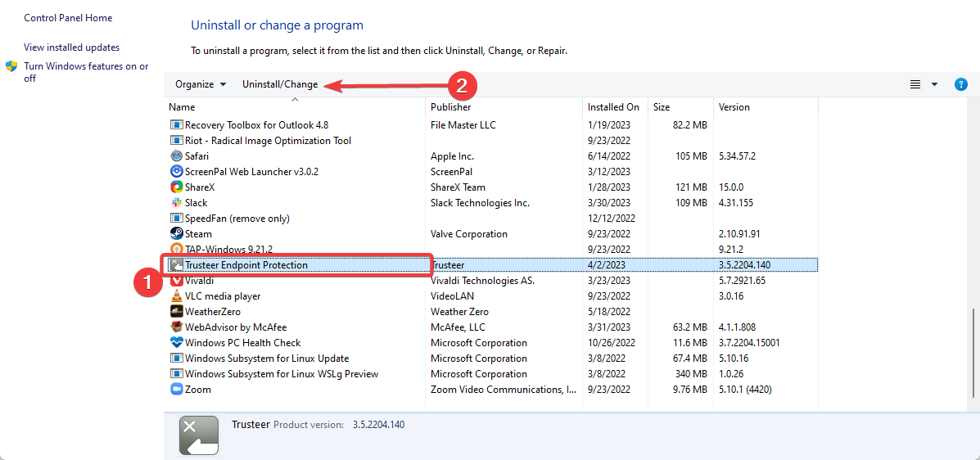Click the view layout icon
980x460 pixels.
915,84
